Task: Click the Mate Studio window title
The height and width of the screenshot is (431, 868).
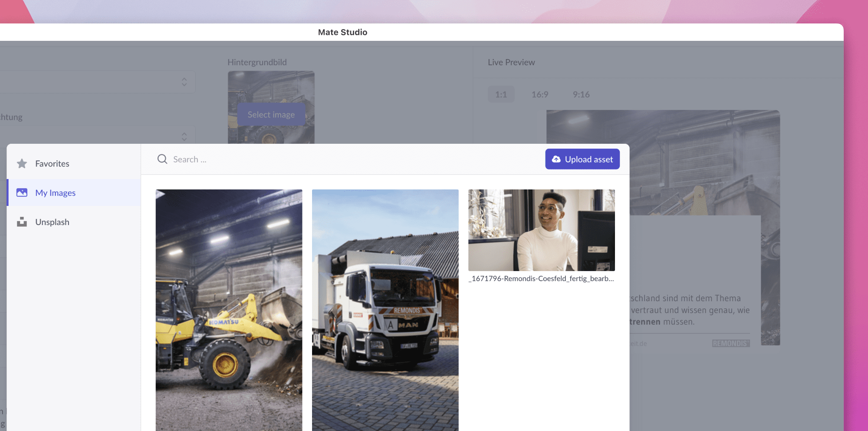Action: (342, 32)
